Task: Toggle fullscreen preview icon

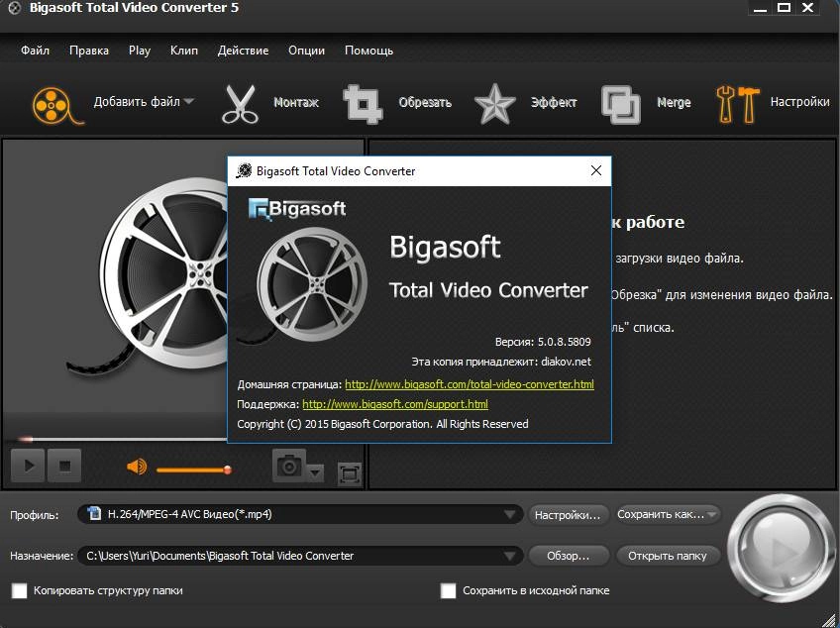Action: pos(350,473)
